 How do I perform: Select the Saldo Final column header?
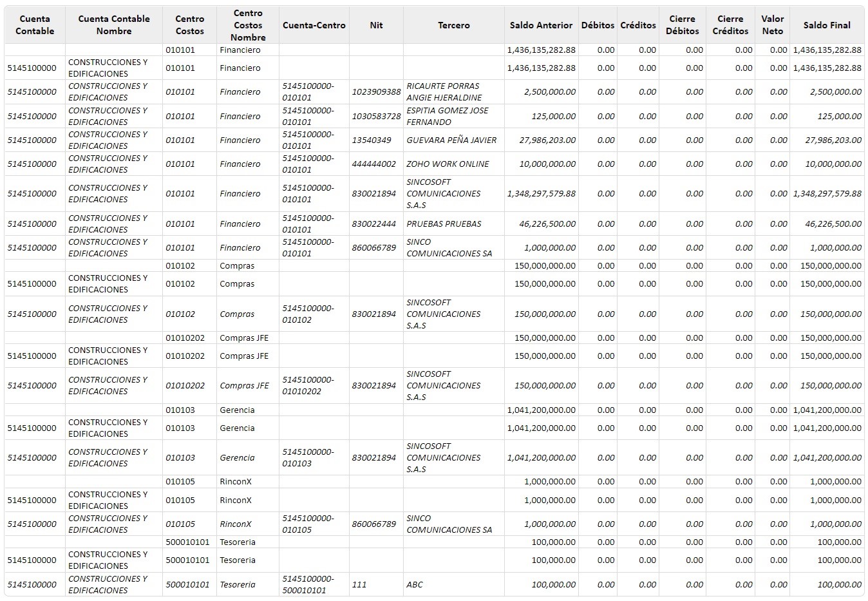[827, 25]
